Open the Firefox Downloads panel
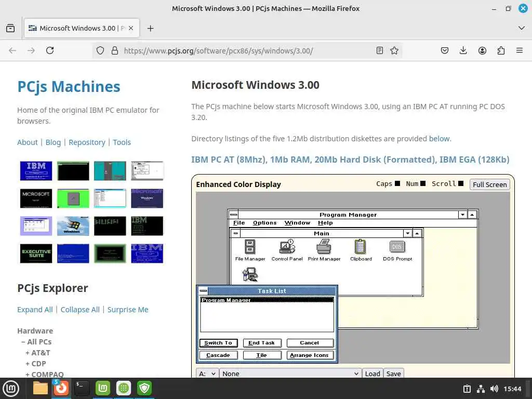 tap(463, 50)
